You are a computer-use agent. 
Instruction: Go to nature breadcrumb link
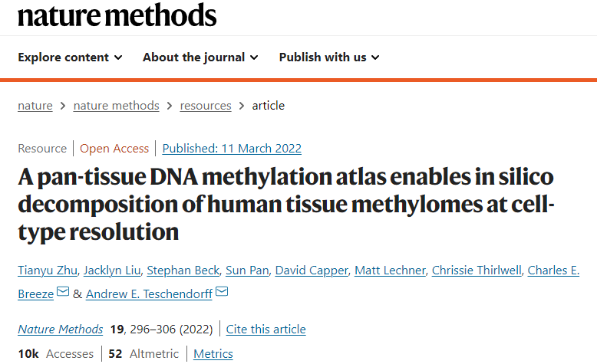click(35, 105)
